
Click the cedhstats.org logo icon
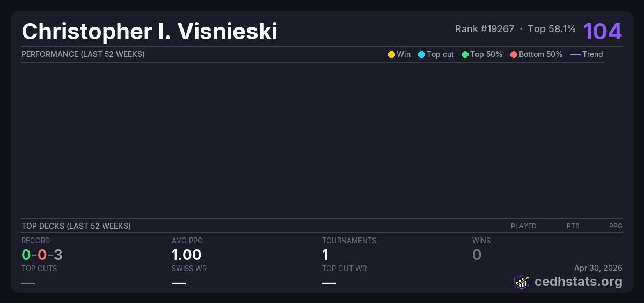tap(521, 282)
